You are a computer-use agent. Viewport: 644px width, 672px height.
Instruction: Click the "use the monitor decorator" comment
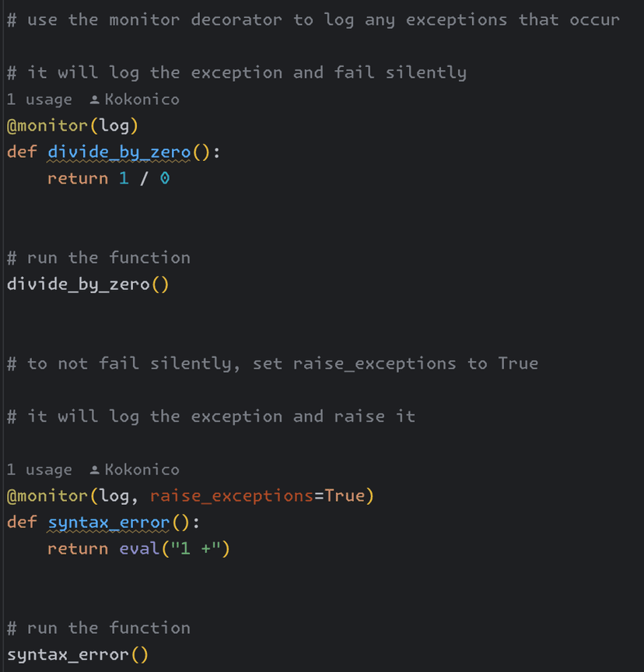click(313, 20)
